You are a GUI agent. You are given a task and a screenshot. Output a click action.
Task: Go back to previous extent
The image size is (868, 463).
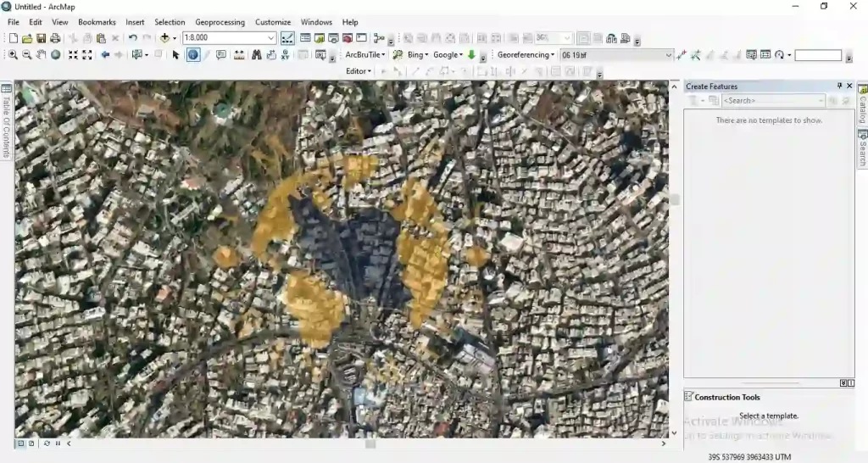(x=104, y=55)
